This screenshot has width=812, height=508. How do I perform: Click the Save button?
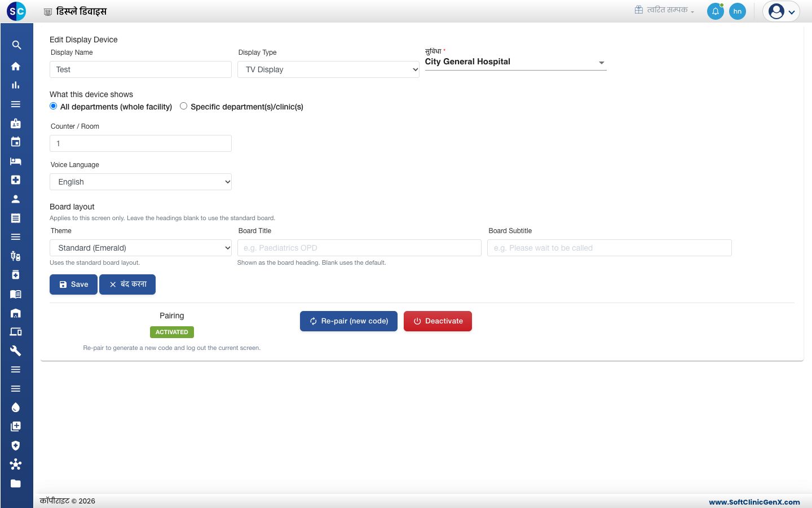(73, 284)
